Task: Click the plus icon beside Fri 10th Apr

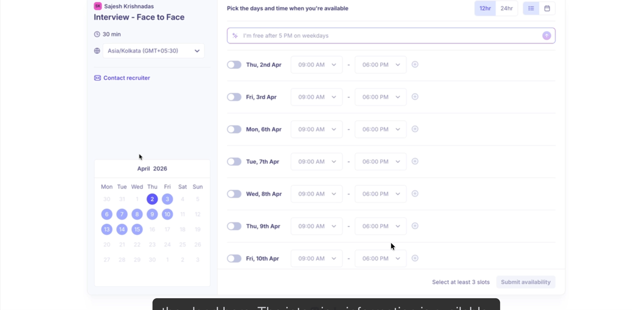Action: point(415,258)
